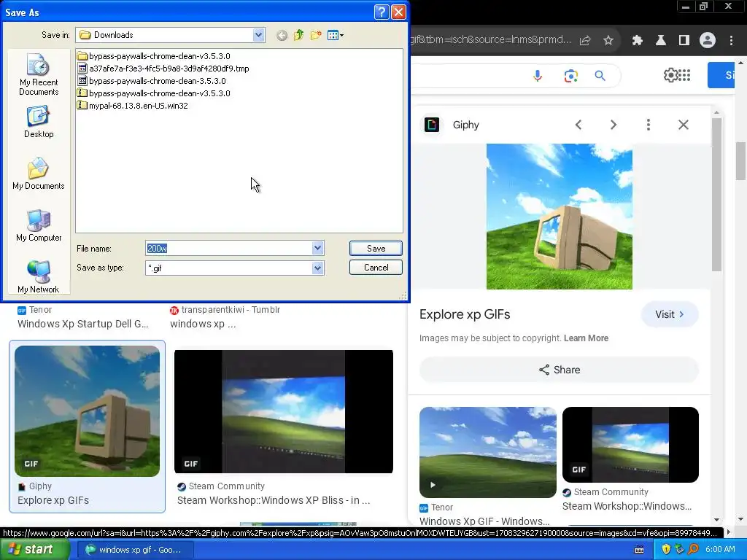This screenshot has height=560, width=747.
Task: Open Chrome extensions puzzle icon
Action: (638, 41)
